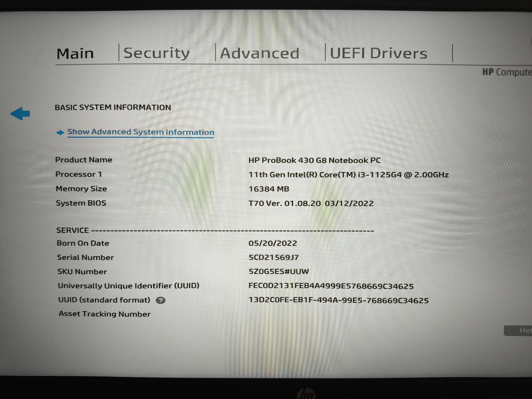Click the Help button at right edge
This screenshot has height=399, width=532.
[x=518, y=331]
